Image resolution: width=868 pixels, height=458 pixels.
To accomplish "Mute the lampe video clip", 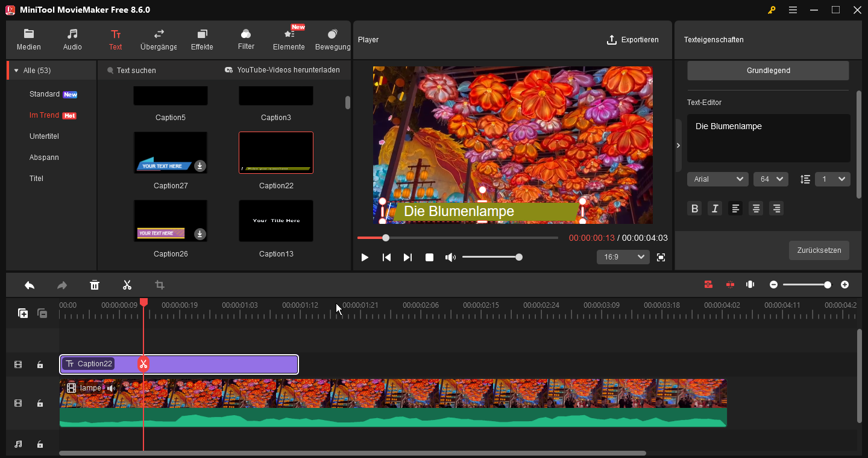I will click(x=112, y=387).
